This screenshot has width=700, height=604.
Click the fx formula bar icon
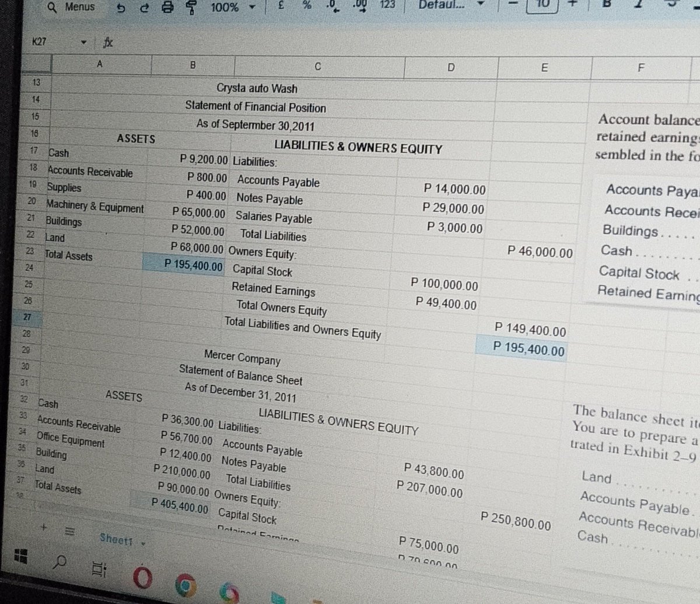click(x=107, y=43)
